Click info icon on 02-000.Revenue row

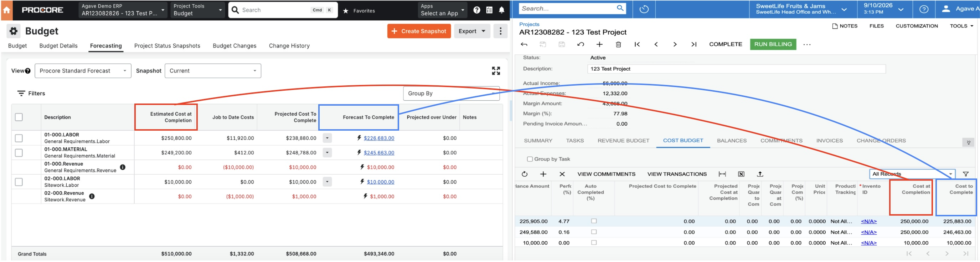[x=92, y=196]
